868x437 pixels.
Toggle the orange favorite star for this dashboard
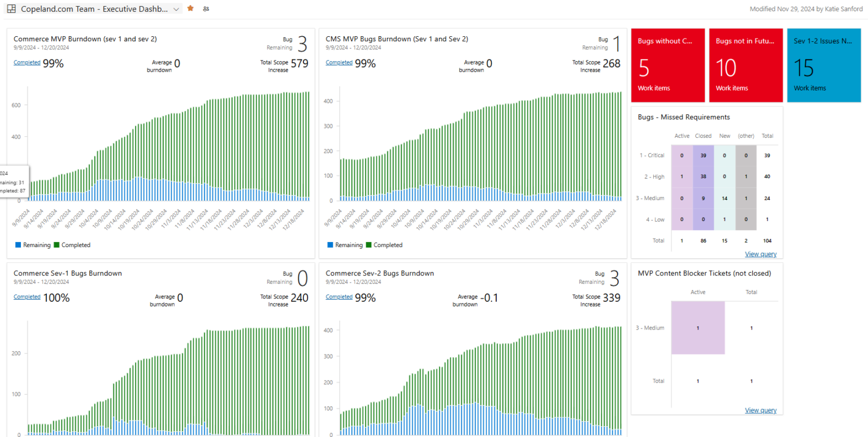click(190, 8)
